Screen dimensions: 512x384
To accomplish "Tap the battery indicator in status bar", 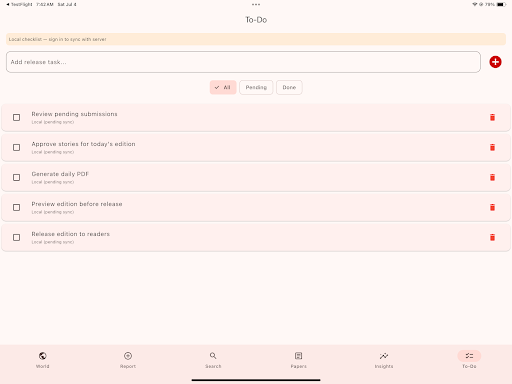I will (501, 4).
